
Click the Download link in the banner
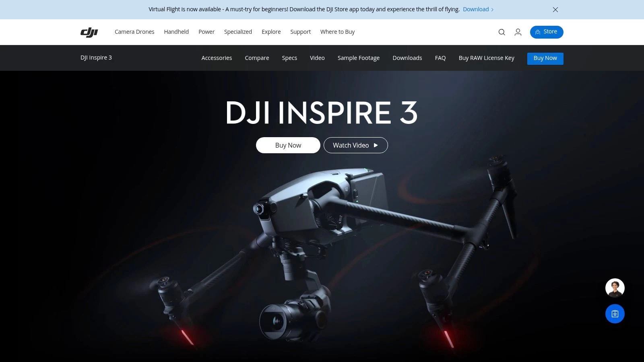point(478,9)
